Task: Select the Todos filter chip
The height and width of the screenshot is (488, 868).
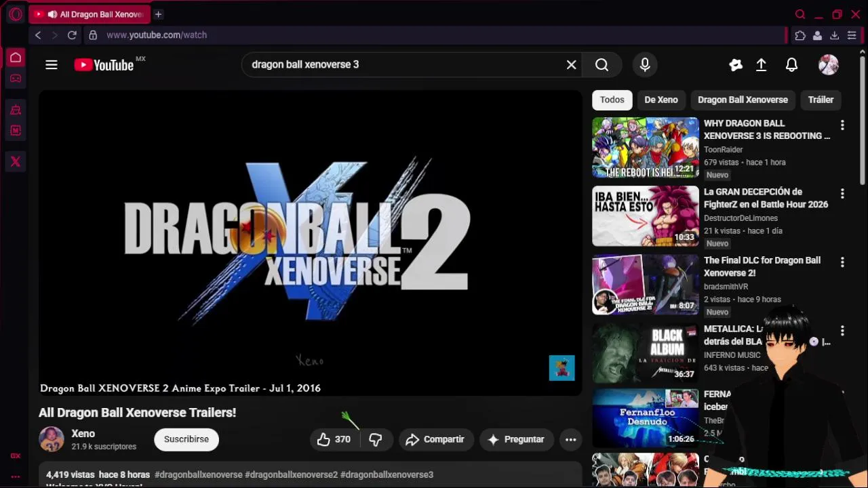Action: pyautogui.click(x=612, y=100)
